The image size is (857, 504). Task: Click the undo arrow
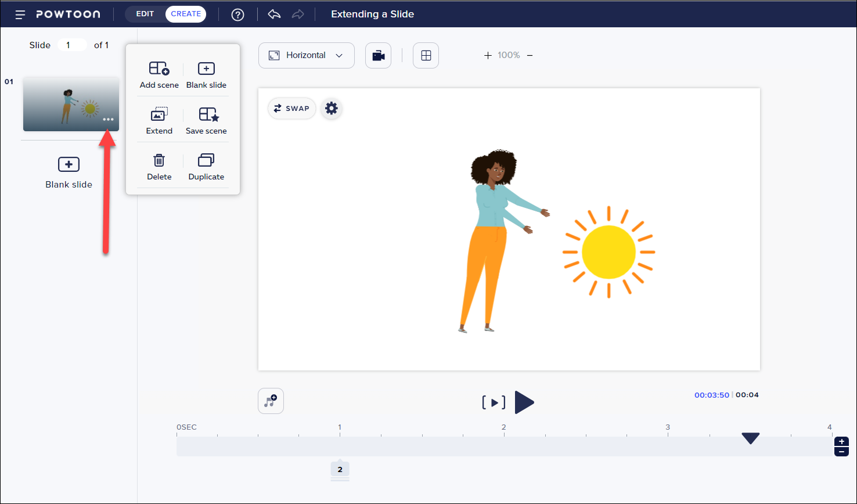click(x=274, y=15)
